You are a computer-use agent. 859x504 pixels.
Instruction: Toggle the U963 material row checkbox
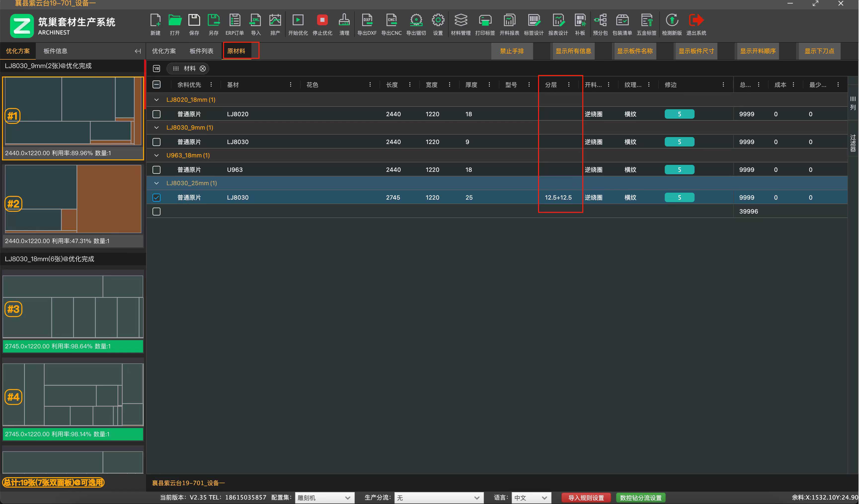coord(156,170)
